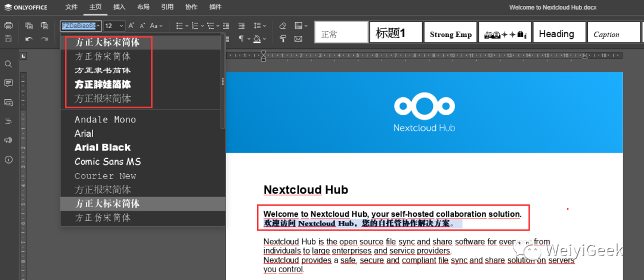Open Search in the left sidebar
Screen dimensions: 644x280
click(x=8, y=64)
